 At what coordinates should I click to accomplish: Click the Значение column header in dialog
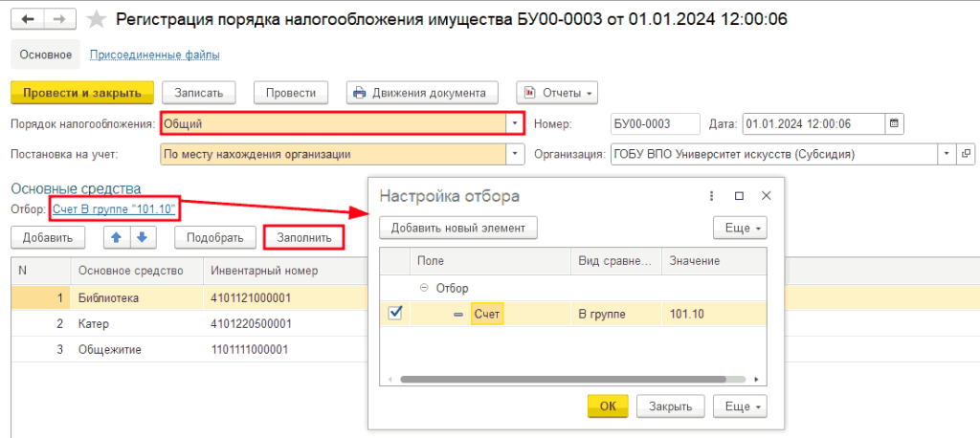714,261
